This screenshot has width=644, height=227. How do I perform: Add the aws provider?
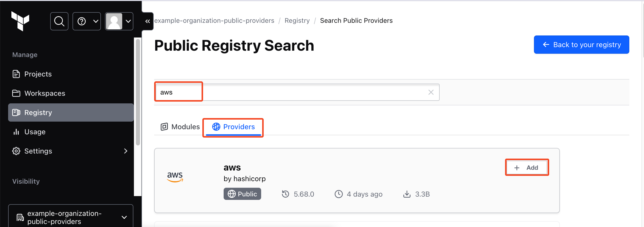pos(527,167)
